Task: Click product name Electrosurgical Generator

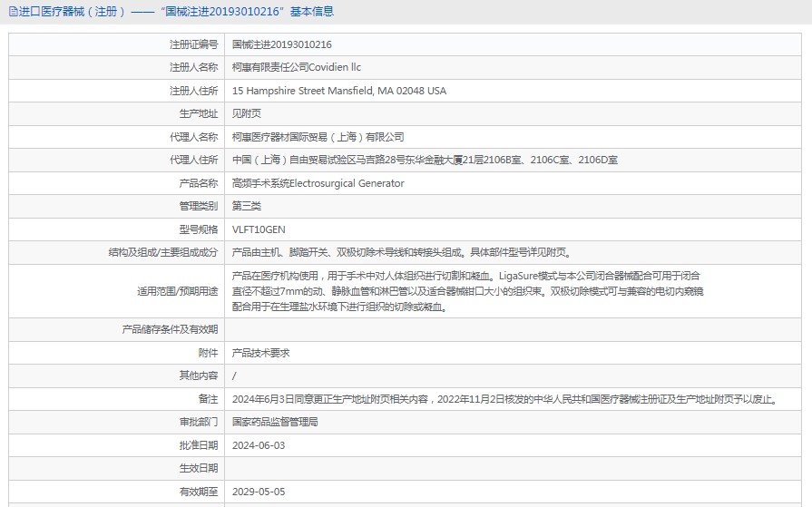Action: (318, 183)
